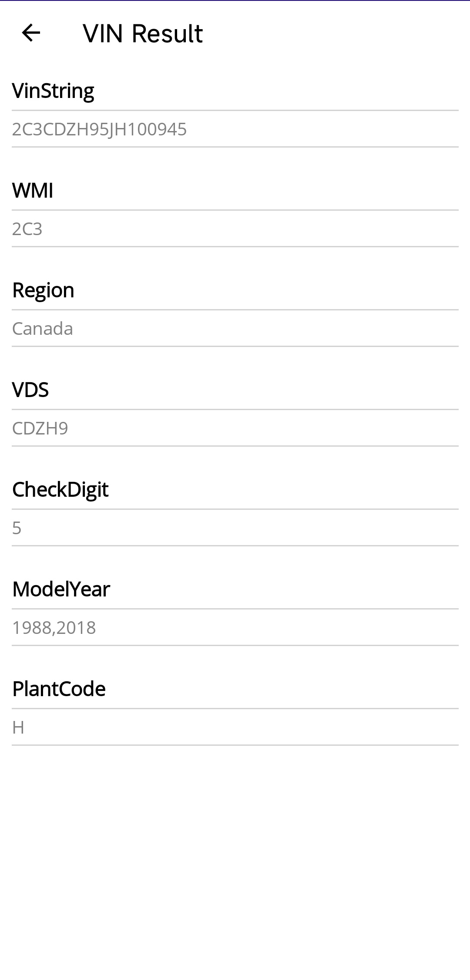Tap the back arrow to return
The image size is (470, 980).
[30, 33]
